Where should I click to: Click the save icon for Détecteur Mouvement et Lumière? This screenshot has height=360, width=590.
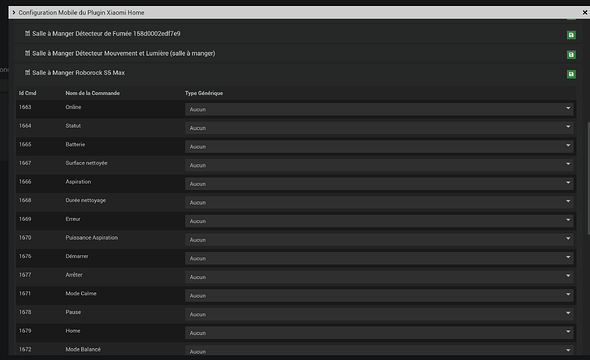click(x=571, y=55)
